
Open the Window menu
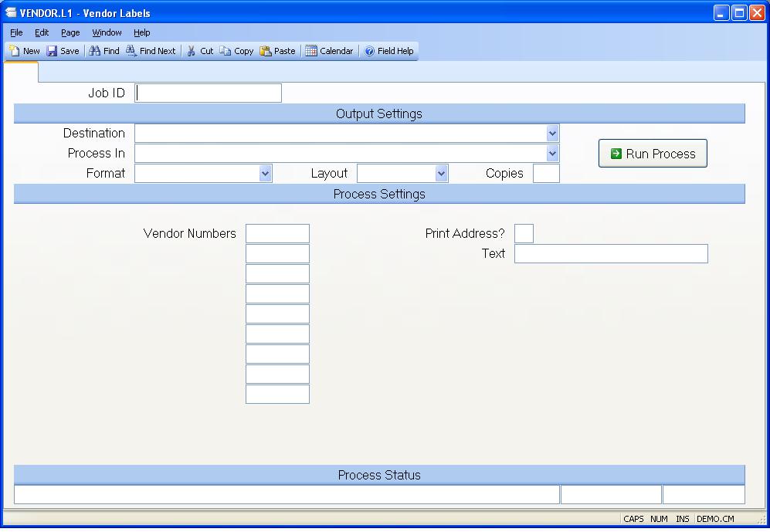click(107, 32)
